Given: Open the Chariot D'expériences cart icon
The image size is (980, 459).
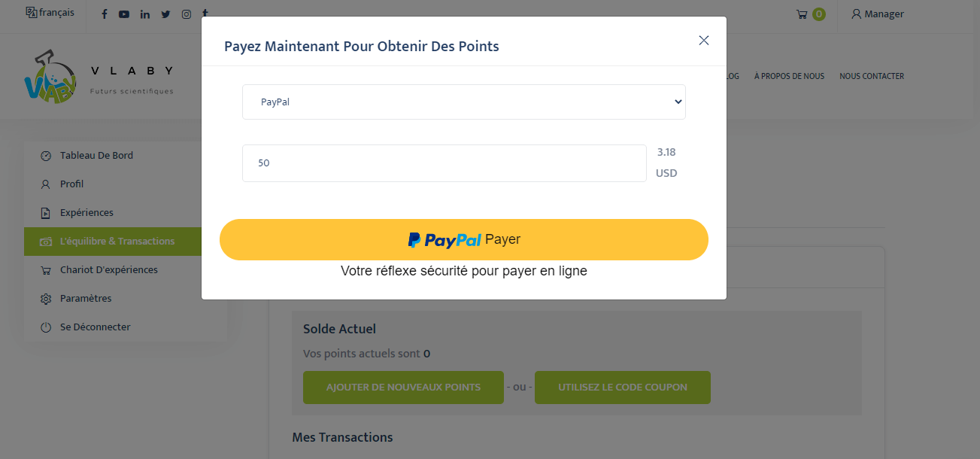Looking at the screenshot, I should pos(44,269).
